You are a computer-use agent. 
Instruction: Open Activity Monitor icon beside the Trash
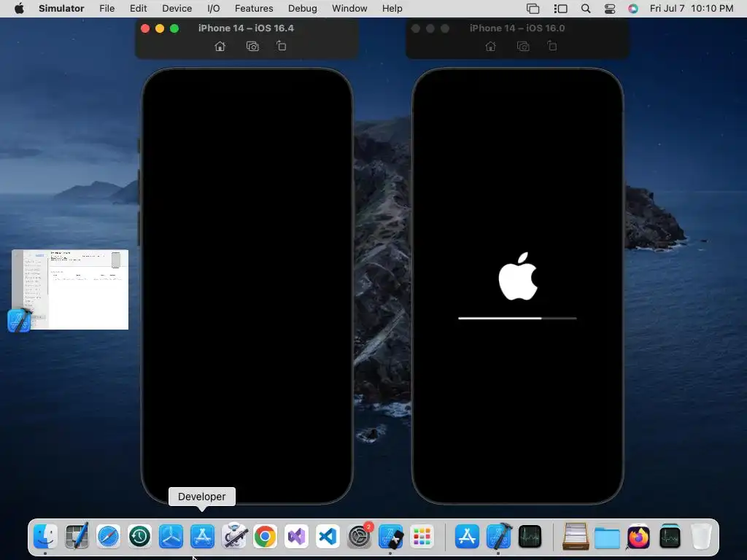pyautogui.click(x=670, y=536)
